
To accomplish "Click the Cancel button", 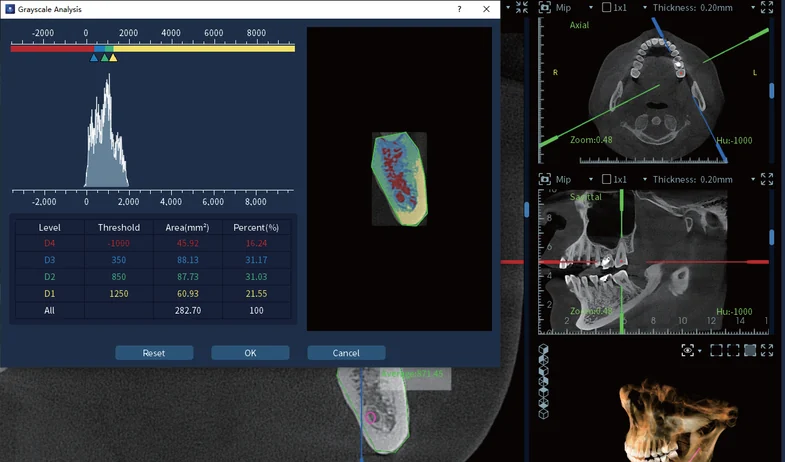I will coord(346,353).
